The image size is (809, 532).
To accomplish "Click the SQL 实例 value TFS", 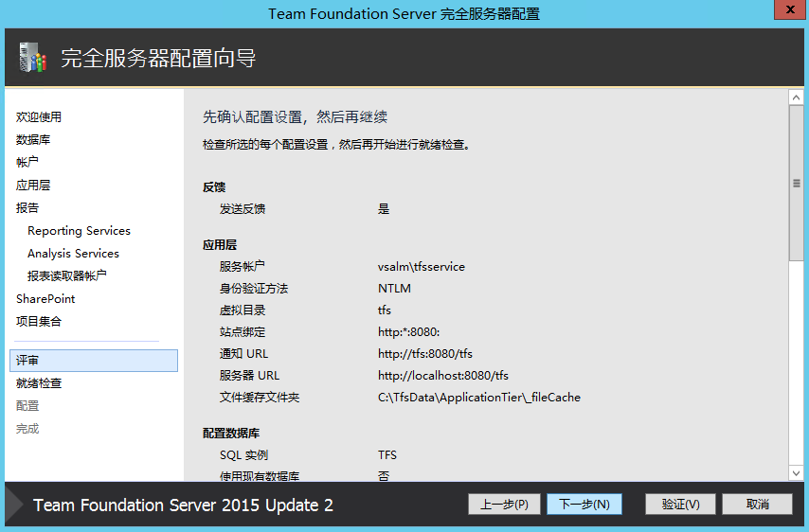I will pyautogui.click(x=387, y=454).
